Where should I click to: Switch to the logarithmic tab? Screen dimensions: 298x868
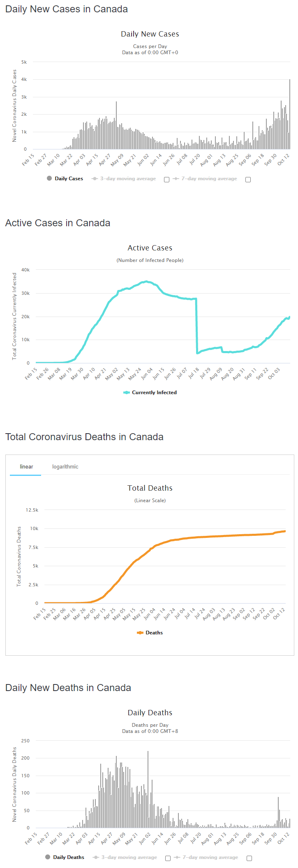[65, 467]
